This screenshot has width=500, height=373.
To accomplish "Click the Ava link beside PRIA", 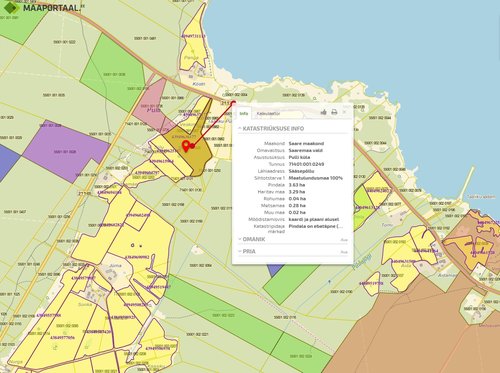I will 344,252.
